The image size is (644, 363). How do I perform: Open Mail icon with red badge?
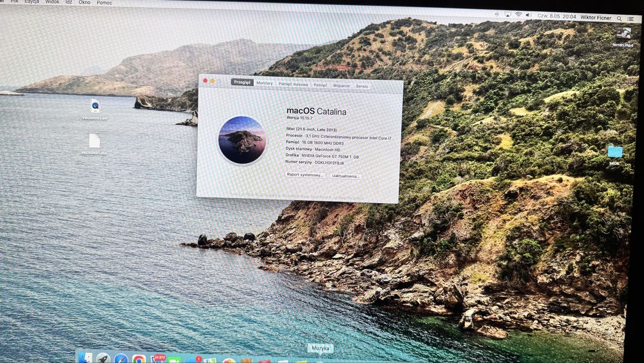(x=157, y=359)
